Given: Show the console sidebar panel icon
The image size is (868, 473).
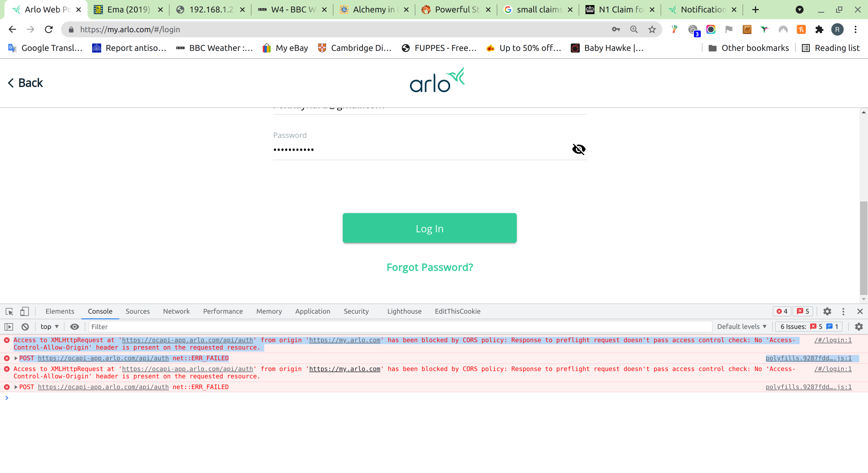Looking at the screenshot, I should click(9, 326).
